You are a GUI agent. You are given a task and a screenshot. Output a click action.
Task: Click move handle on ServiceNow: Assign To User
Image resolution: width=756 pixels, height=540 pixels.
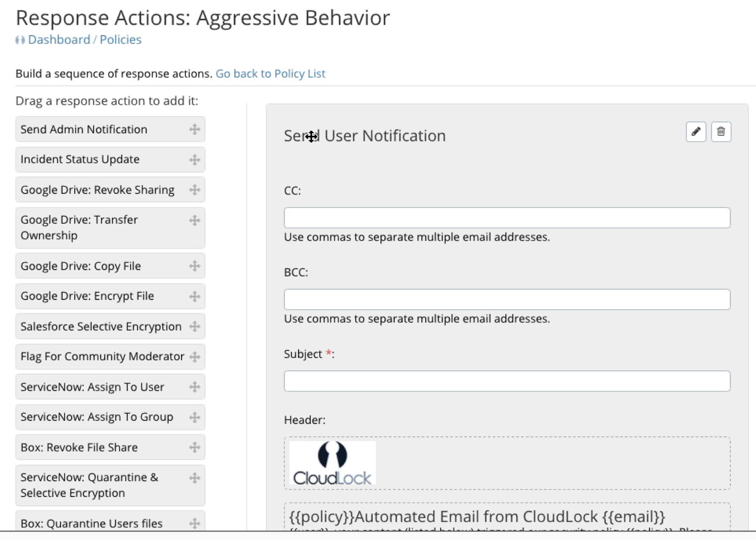click(194, 387)
